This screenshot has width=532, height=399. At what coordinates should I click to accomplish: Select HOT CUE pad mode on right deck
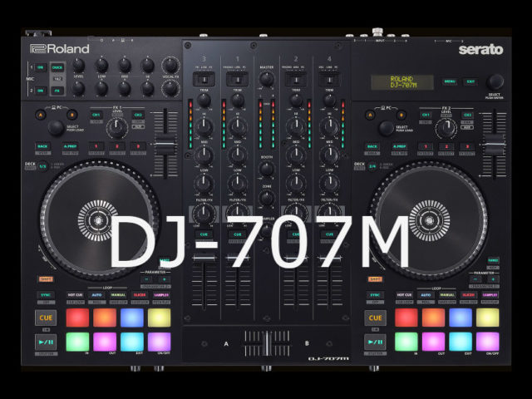tap(404, 295)
